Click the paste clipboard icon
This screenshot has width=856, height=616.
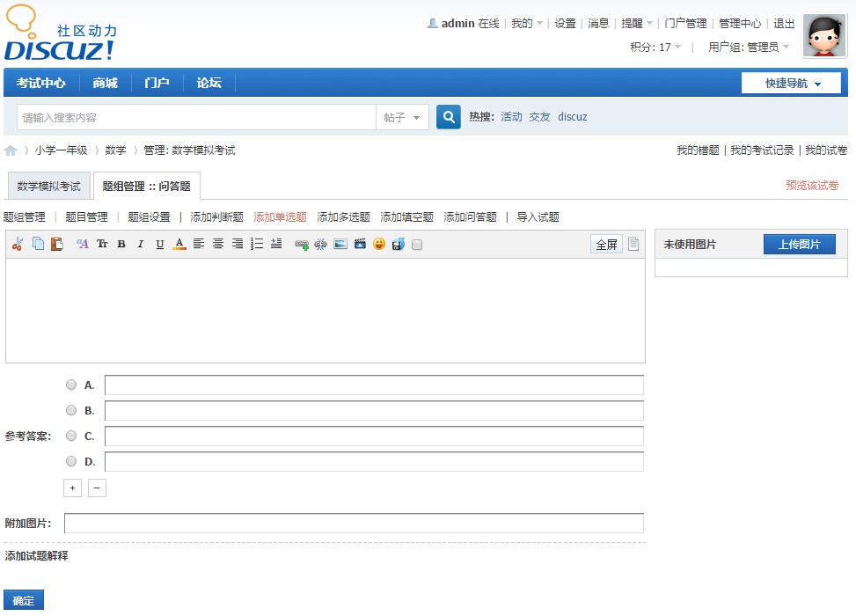coord(57,245)
